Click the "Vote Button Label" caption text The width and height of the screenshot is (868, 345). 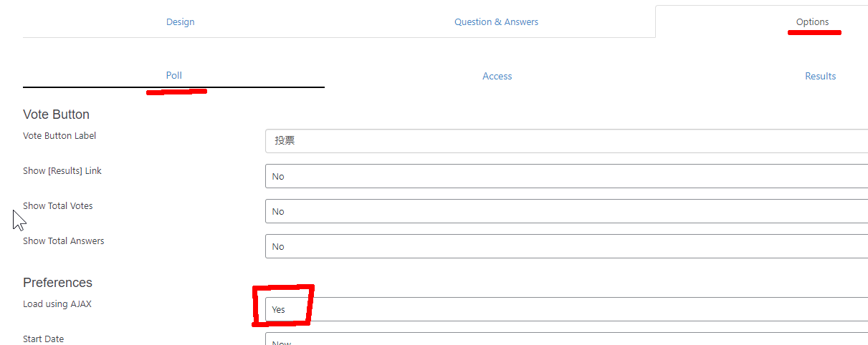[x=59, y=136]
